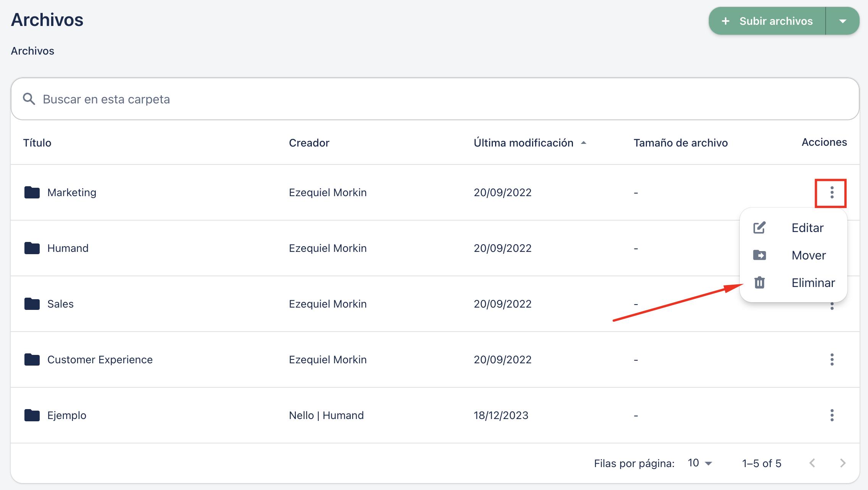Choose Editar in the context menu
868x490 pixels.
click(x=807, y=228)
